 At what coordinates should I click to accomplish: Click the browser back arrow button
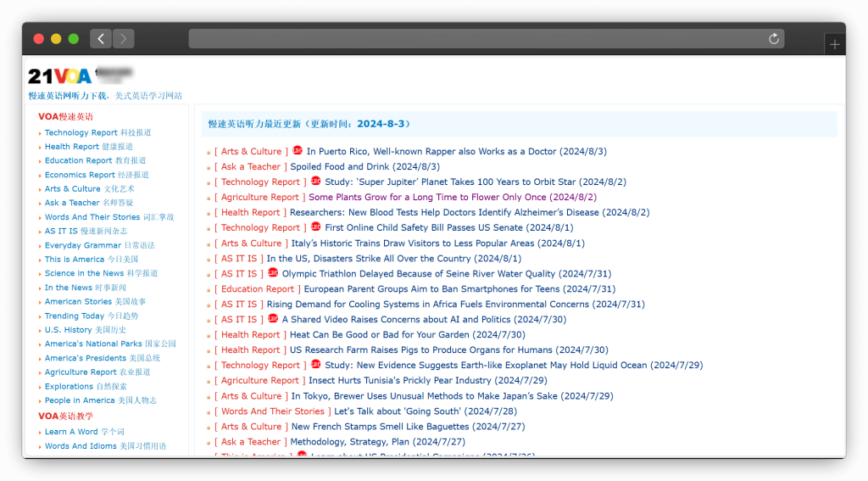(101, 39)
